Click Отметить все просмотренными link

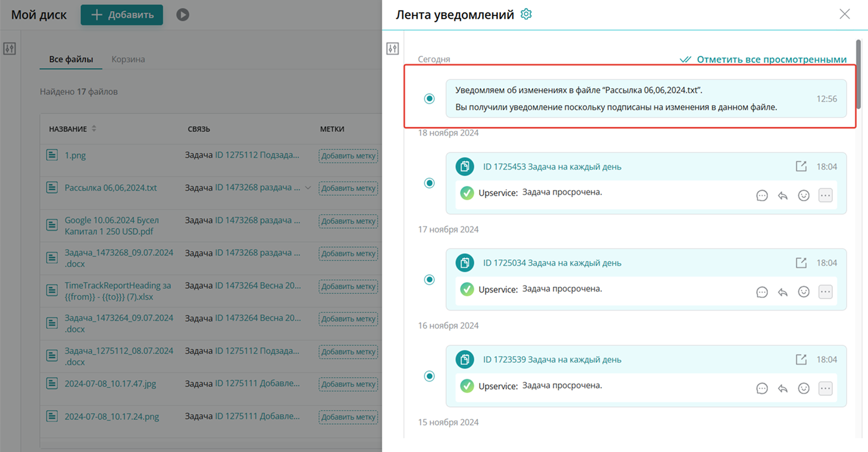click(764, 59)
